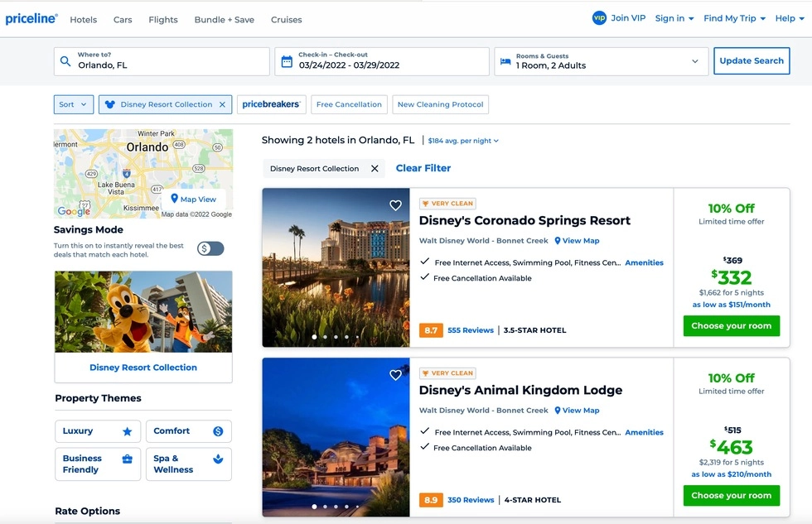Click the VIP badge icon
Image resolution: width=812 pixels, height=524 pixels.
599,18
